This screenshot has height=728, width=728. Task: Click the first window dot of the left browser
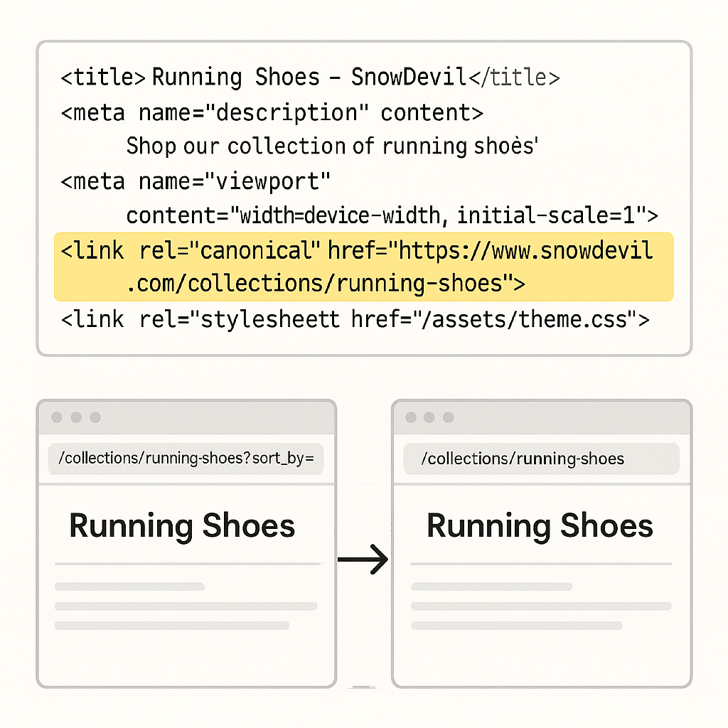click(57, 417)
